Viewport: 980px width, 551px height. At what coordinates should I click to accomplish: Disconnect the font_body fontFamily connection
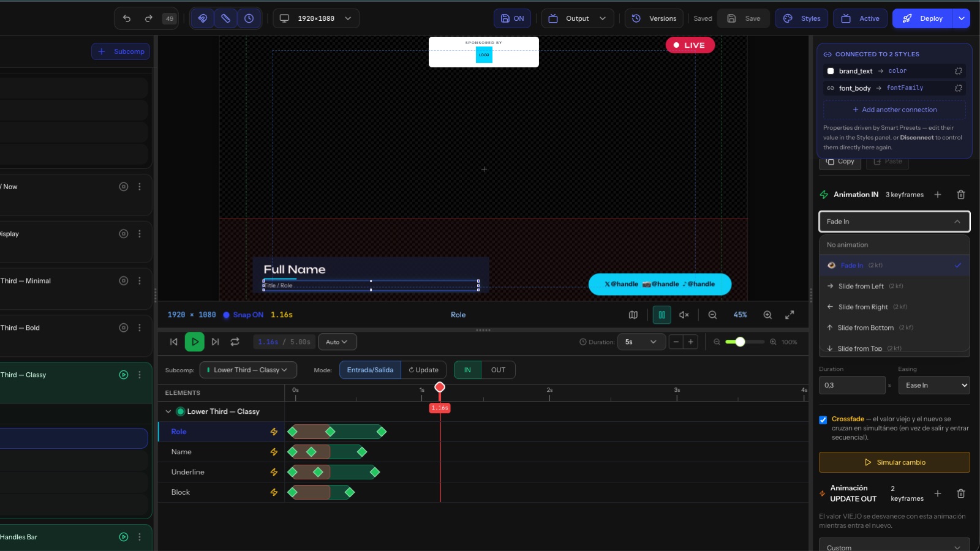point(959,88)
